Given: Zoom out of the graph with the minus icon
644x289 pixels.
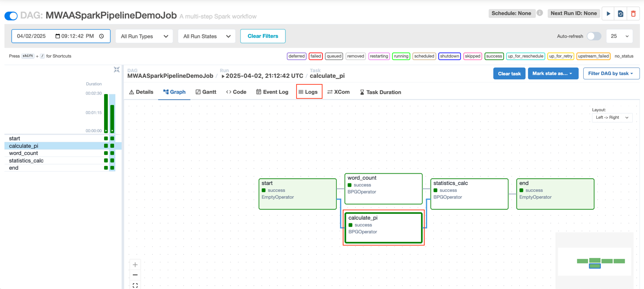Looking at the screenshot, I should pos(135,275).
